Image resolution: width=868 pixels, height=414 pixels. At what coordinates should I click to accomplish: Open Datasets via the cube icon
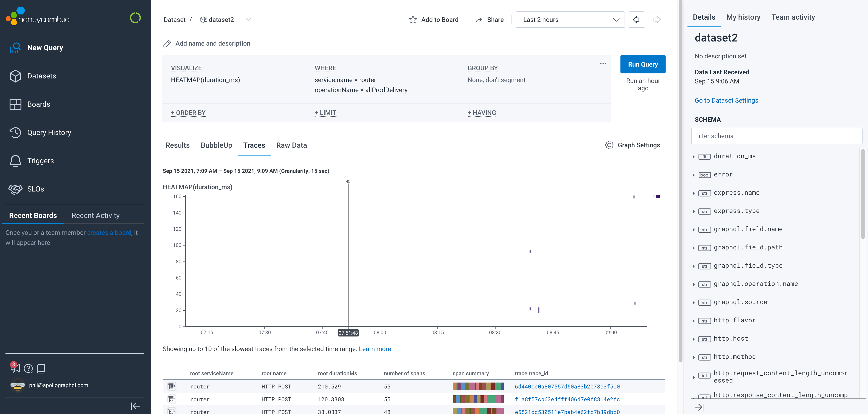[15, 76]
